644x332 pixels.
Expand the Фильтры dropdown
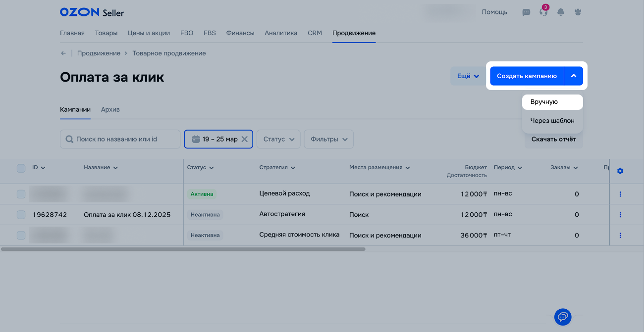[328, 140]
